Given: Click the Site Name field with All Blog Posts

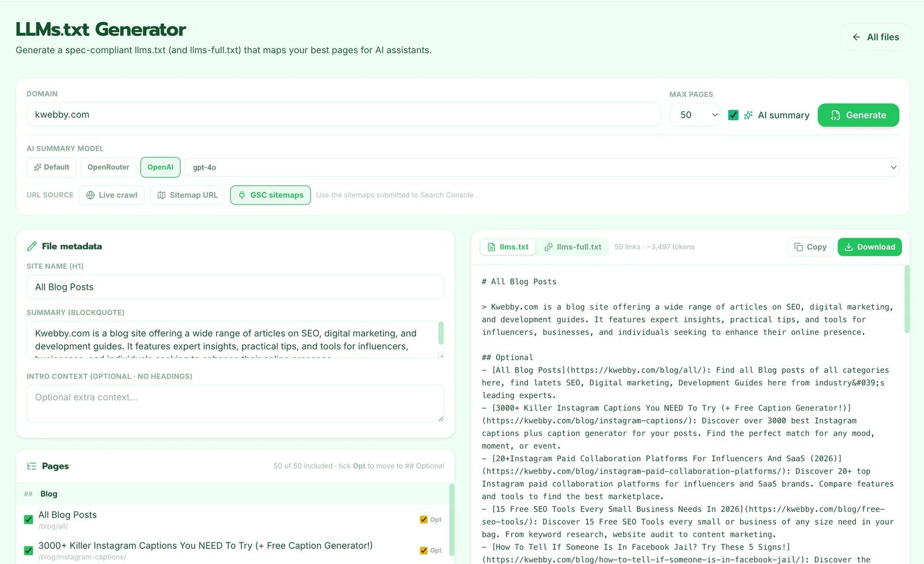Looking at the screenshot, I should (x=235, y=287).
